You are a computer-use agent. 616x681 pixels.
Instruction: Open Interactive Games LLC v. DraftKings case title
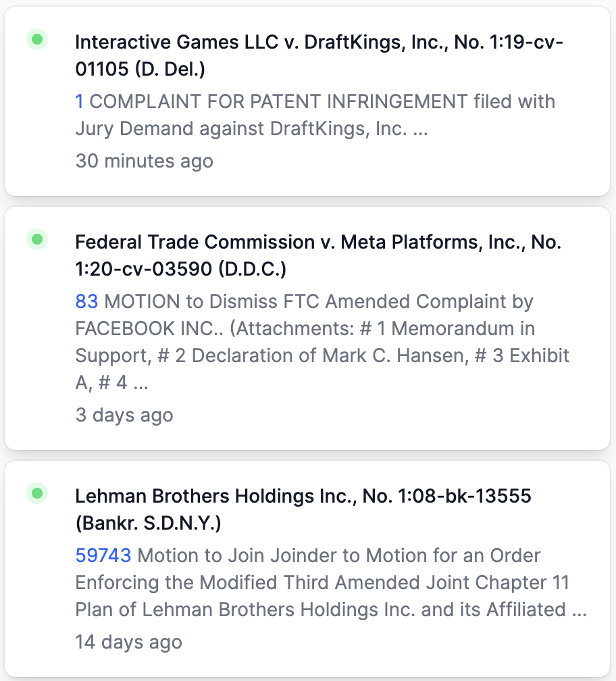319,55
